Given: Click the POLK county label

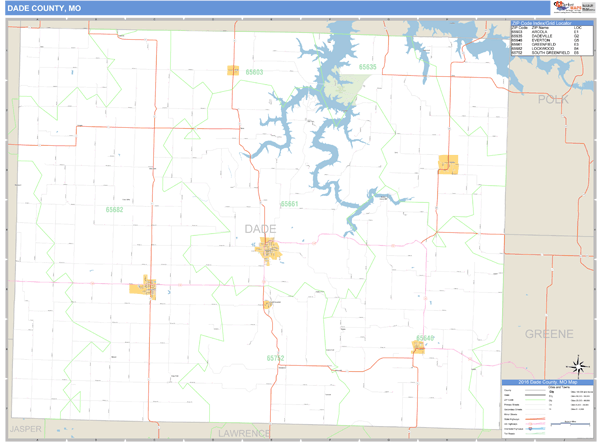Looking at the screenshot, I should (552, 100).
